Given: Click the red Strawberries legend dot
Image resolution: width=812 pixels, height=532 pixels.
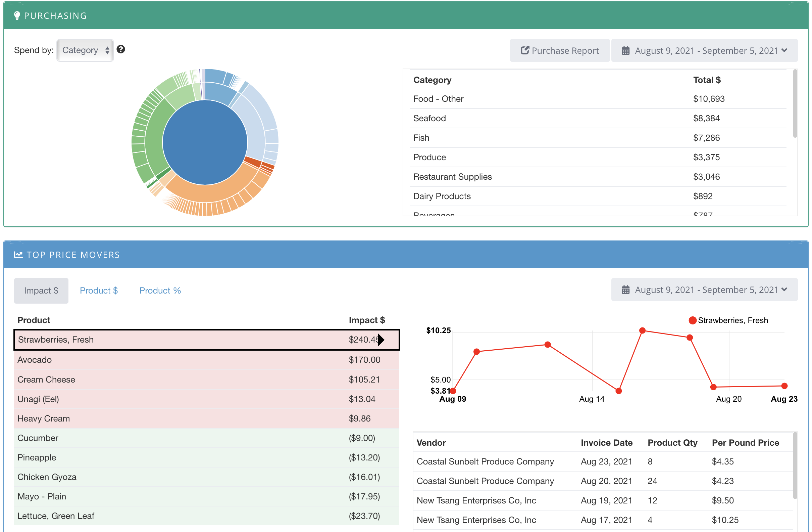Looking at the screenshot, I should coord(692,320).
